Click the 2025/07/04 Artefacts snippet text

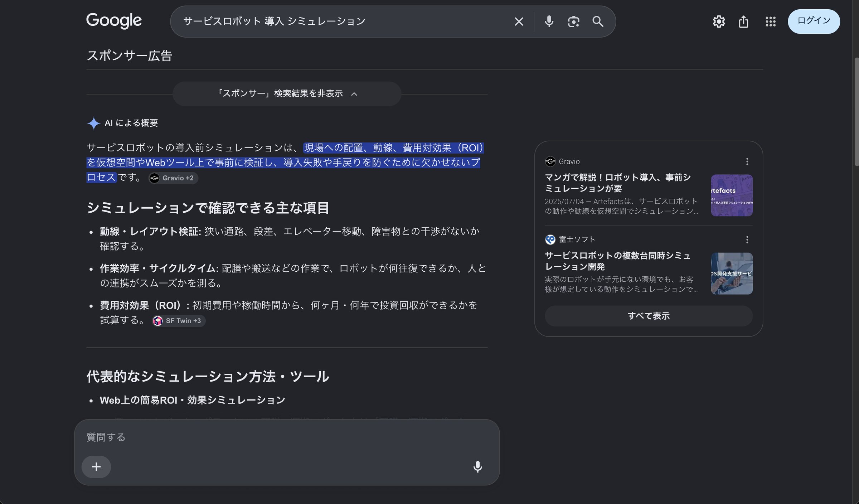621,206
